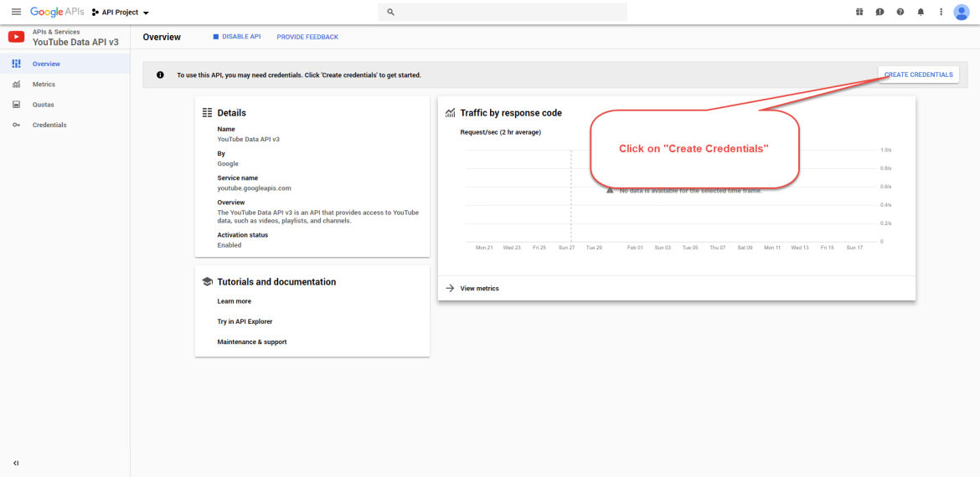Select Overview in the sidebar
The height and width of the screenshot is (477, 980).
(65, 64)
